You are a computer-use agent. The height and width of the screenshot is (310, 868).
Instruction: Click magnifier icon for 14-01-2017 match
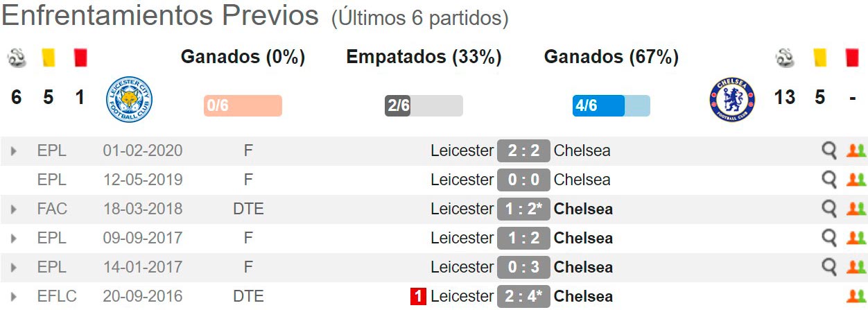click(829, 267)
